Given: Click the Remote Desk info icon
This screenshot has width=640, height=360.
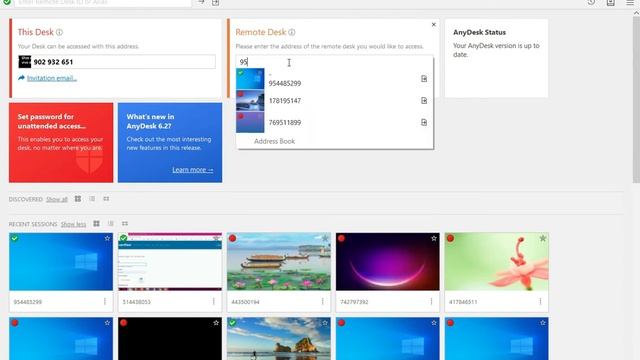Looking at the screenshot, I should point(291,32).
